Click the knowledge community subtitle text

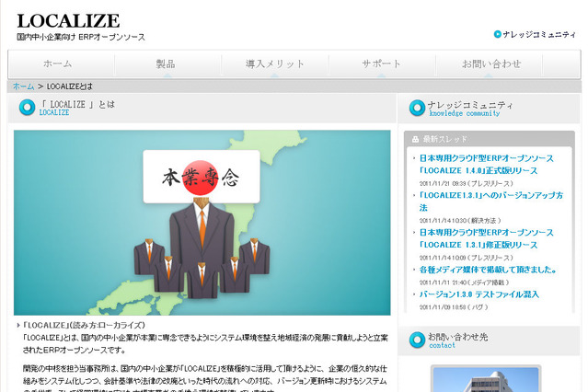tap(465, 113)
